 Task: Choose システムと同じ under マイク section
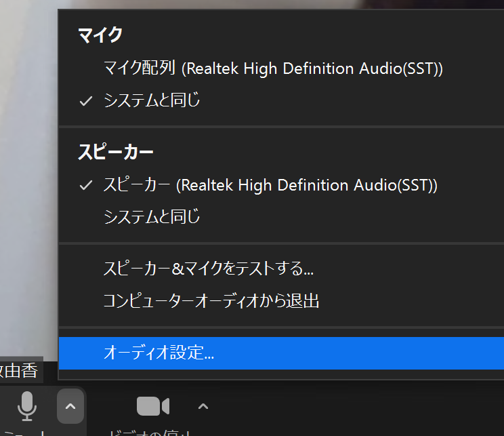point(152,101)
